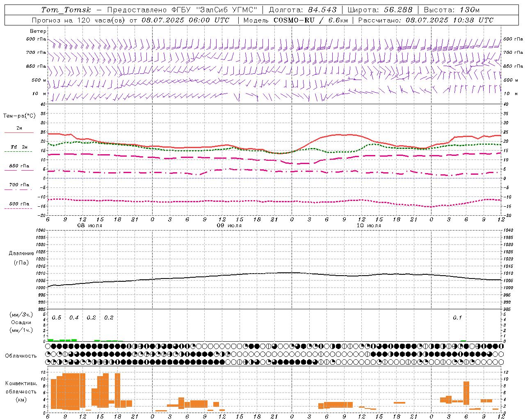Click the 'Прогноз на 120 часа(ов)' forecast text
Screen dimensions: 525x420
point(79,20)
